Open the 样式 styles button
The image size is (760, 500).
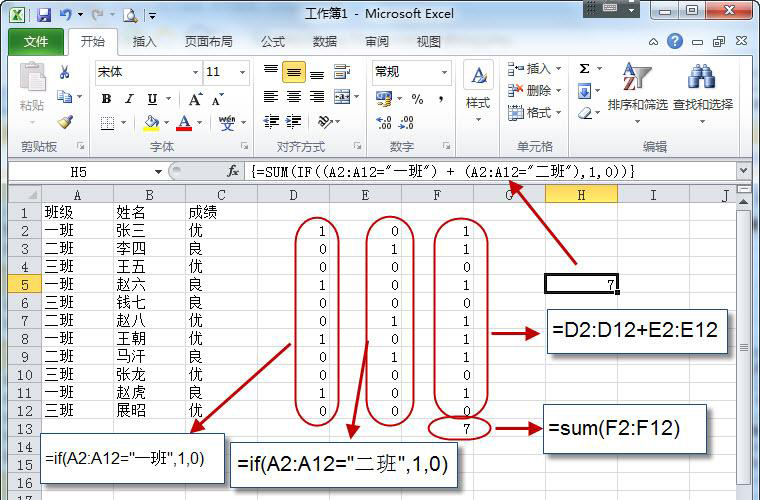coord(478,92)
